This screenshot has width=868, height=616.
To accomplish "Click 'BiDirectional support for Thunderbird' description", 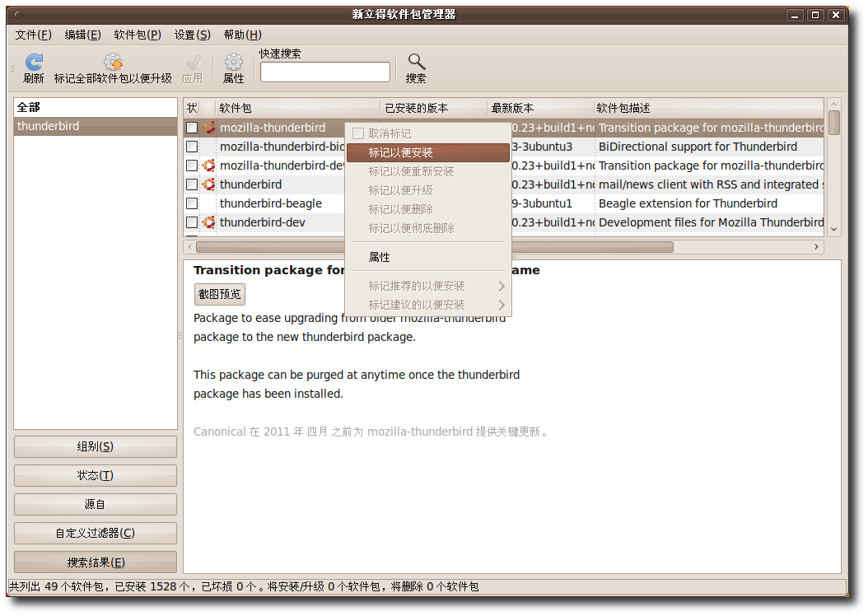I will tap(698, 147).
